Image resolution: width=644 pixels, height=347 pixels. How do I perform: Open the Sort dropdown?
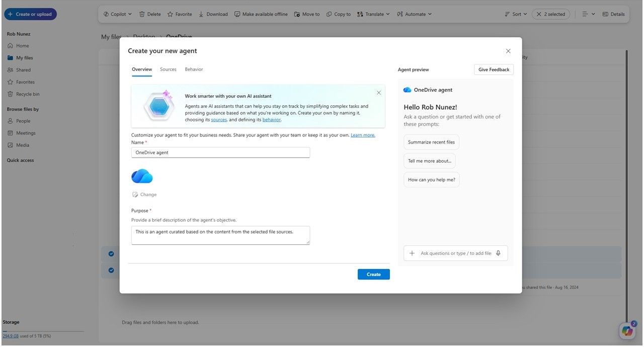516,14
